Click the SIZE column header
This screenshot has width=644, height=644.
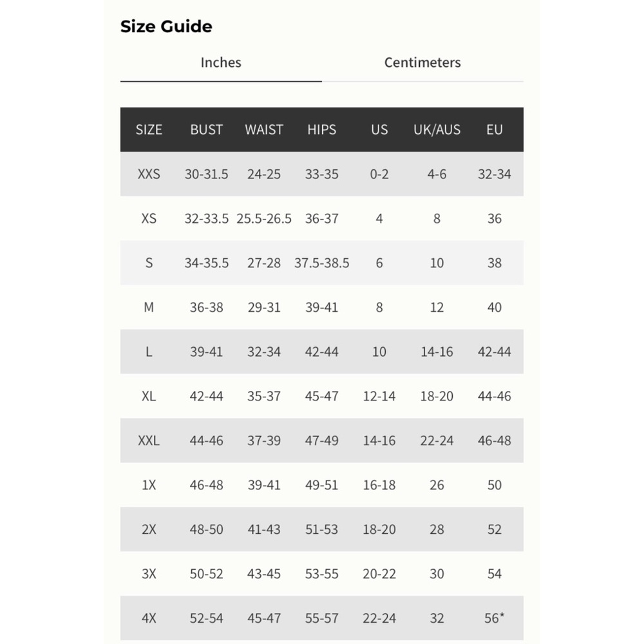pyautogui.click(x=149, y=129)
